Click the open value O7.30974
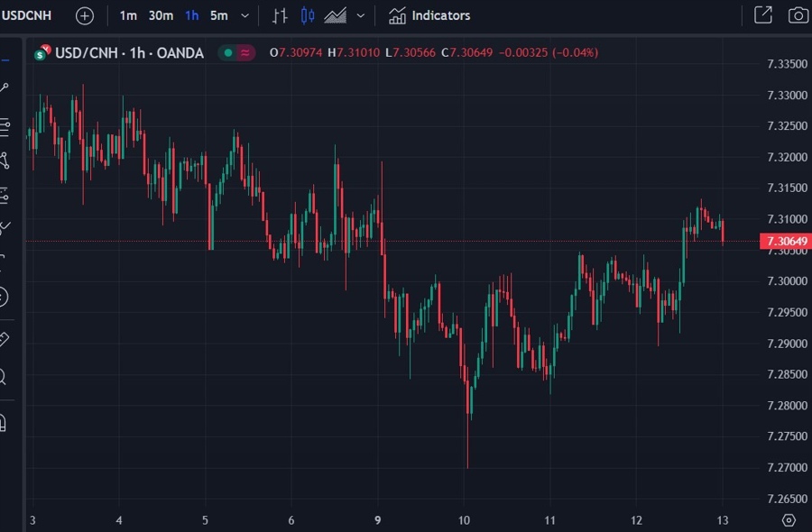The image size is (812, 532). [296, 52]
